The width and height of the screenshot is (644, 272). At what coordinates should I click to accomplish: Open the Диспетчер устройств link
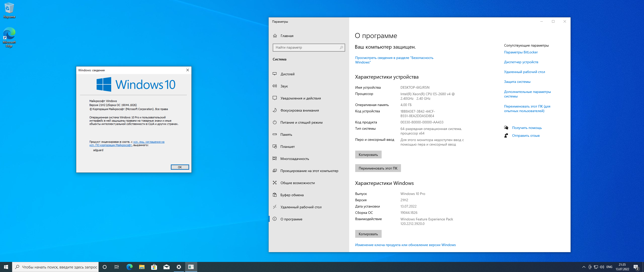coord(521,62)
